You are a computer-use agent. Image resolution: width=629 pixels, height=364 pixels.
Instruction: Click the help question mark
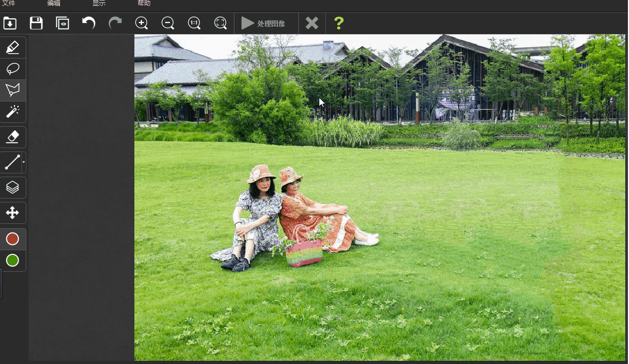coord(339,23)
